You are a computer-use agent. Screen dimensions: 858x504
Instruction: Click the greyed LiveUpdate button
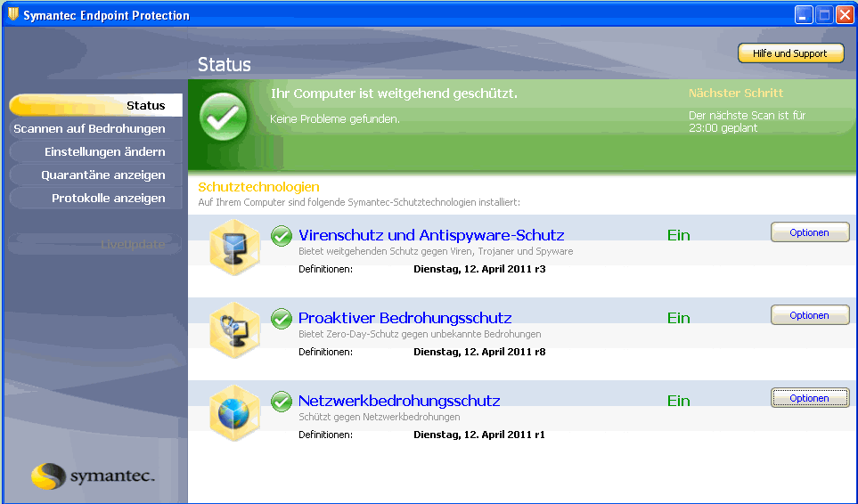(95, 244)
